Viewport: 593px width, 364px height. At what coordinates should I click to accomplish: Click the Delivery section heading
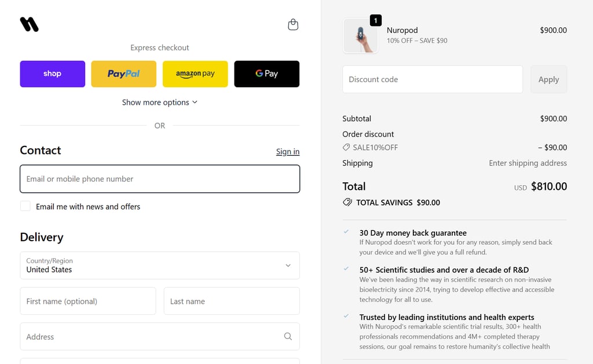coord(42,237)
